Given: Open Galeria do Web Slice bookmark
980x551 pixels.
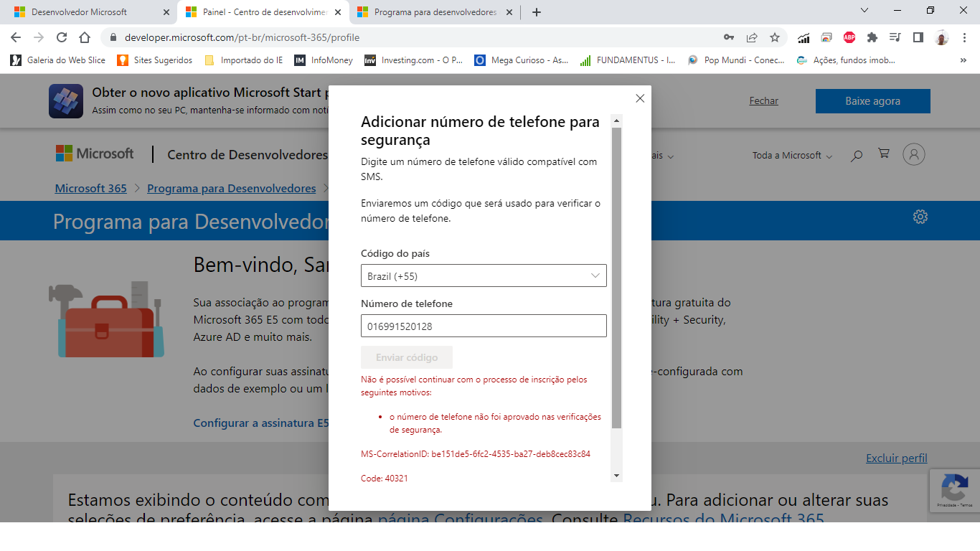Looking at the screenshot, I should (58, 60).
